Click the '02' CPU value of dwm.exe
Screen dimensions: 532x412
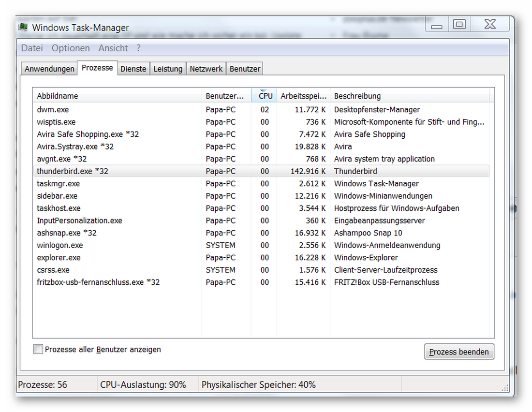click(265, 110)
